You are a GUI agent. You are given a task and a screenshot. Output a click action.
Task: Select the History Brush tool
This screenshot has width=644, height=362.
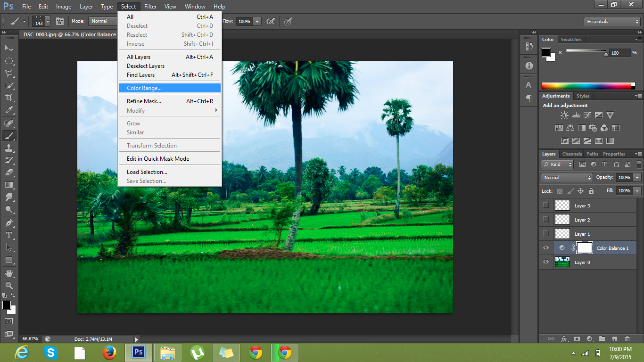tap(9, 160)
